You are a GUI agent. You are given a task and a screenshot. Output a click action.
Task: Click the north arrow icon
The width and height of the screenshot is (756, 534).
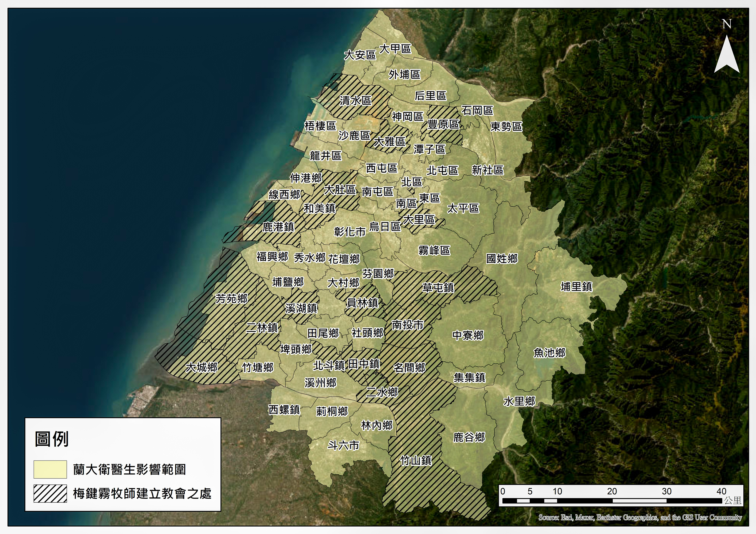726,54
